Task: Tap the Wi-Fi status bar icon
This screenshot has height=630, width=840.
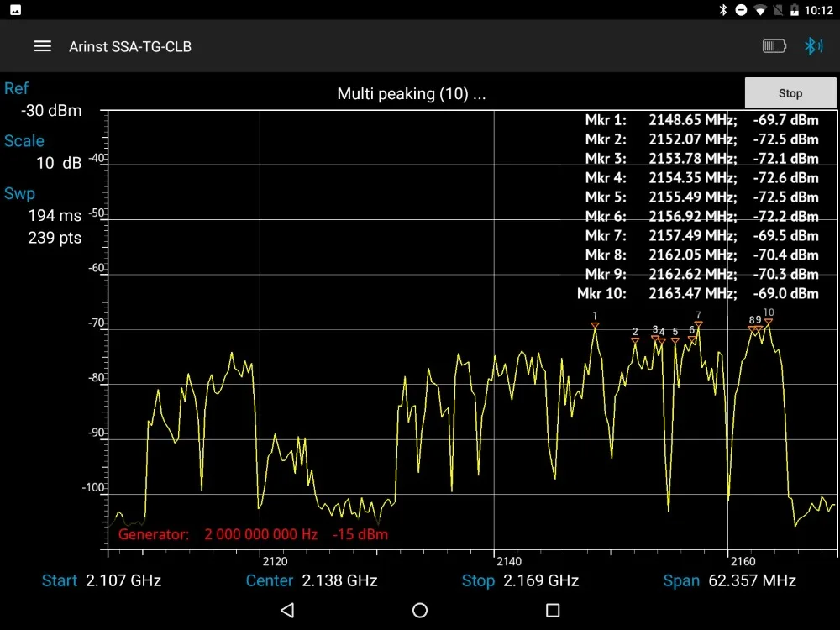Action: 759,9
